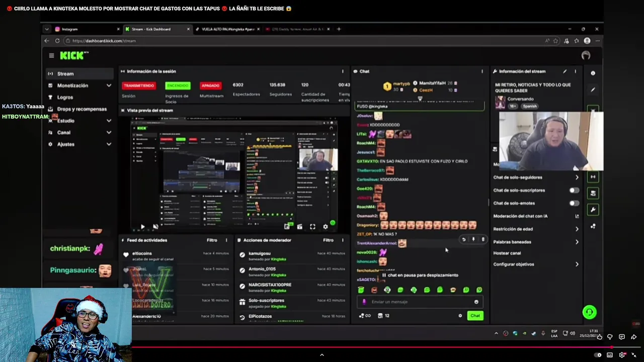Open stream preview settings gear

coord(325,227)
